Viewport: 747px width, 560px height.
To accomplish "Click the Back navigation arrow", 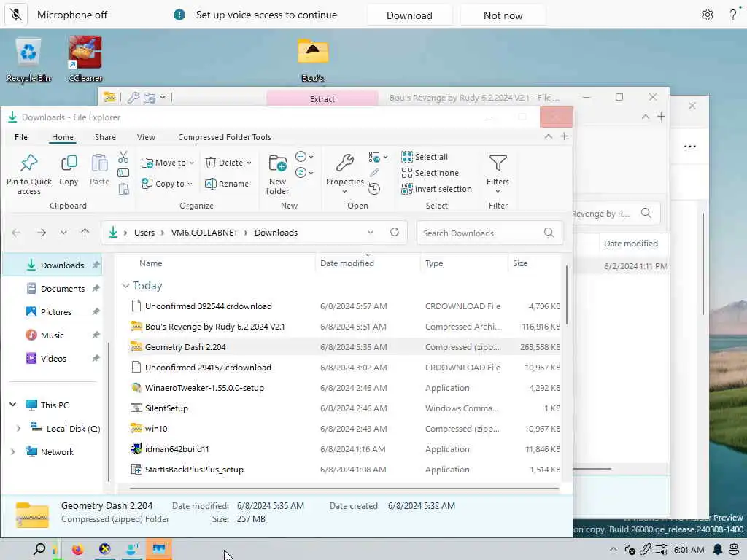I will [16, 233].
